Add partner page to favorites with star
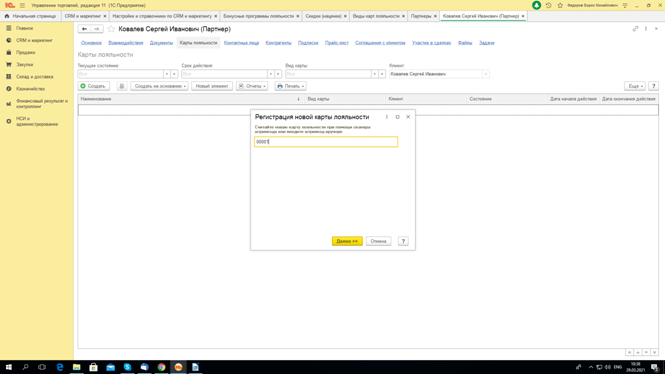Image resolution: width=667 pixels, height=375 pixels. (x=111, y=29)
